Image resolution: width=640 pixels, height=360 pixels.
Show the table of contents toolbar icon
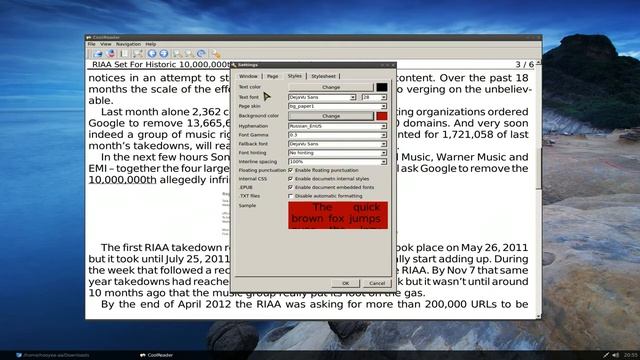coord(124,53)
